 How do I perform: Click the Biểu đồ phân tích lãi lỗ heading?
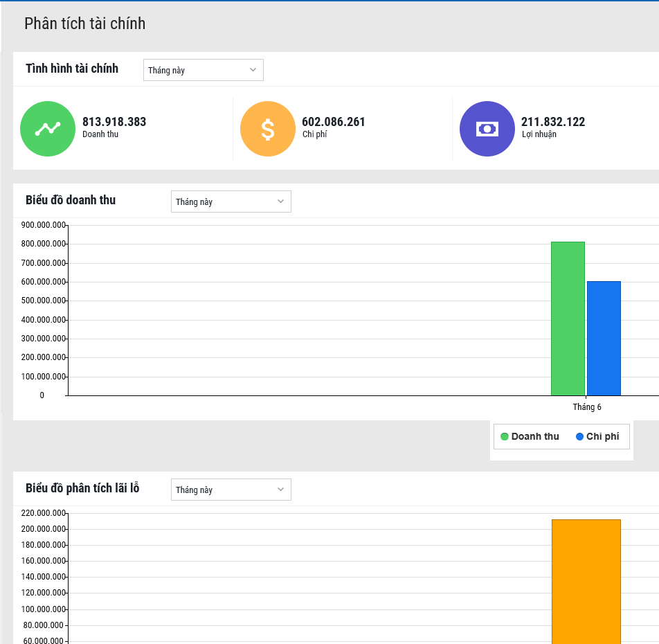tap(82, 488)
